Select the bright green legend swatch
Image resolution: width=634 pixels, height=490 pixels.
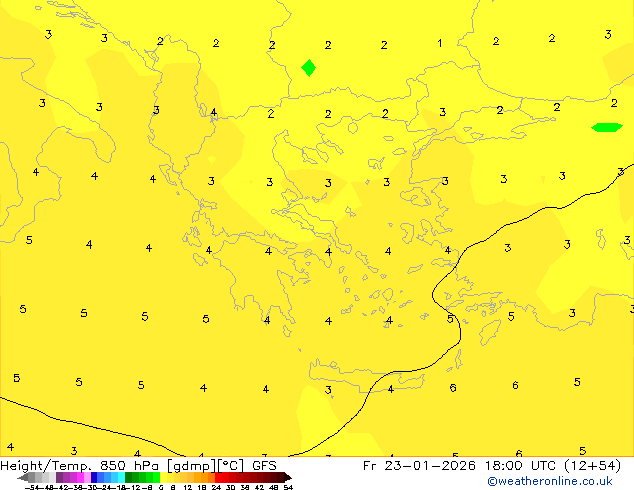point(156,477)
